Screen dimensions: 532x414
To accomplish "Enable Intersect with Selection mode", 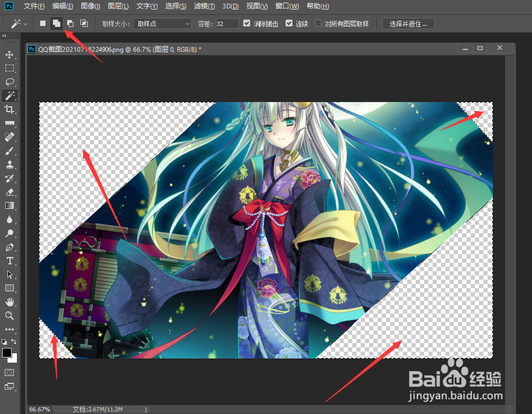I will tap(84, 23).
